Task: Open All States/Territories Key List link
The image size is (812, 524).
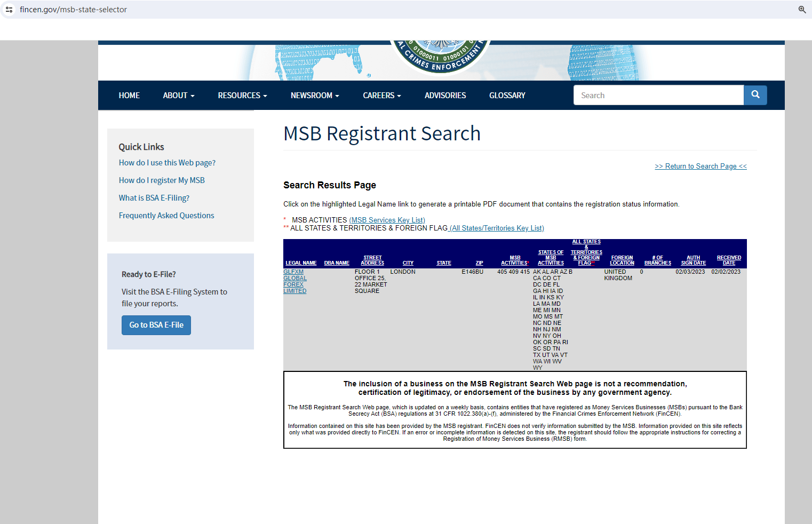Action: 497,228
